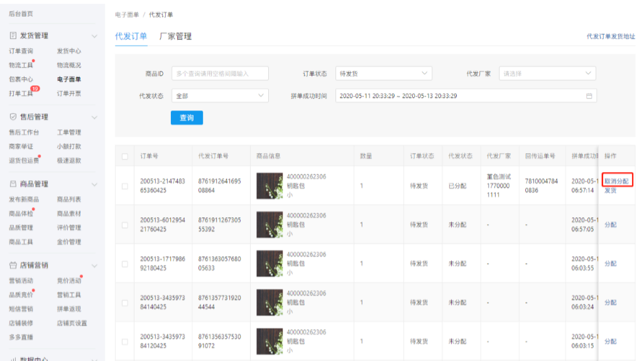
Task: Open the 代发订单发货地址 link
Action: pyautogui.click(x=610, y=37)
